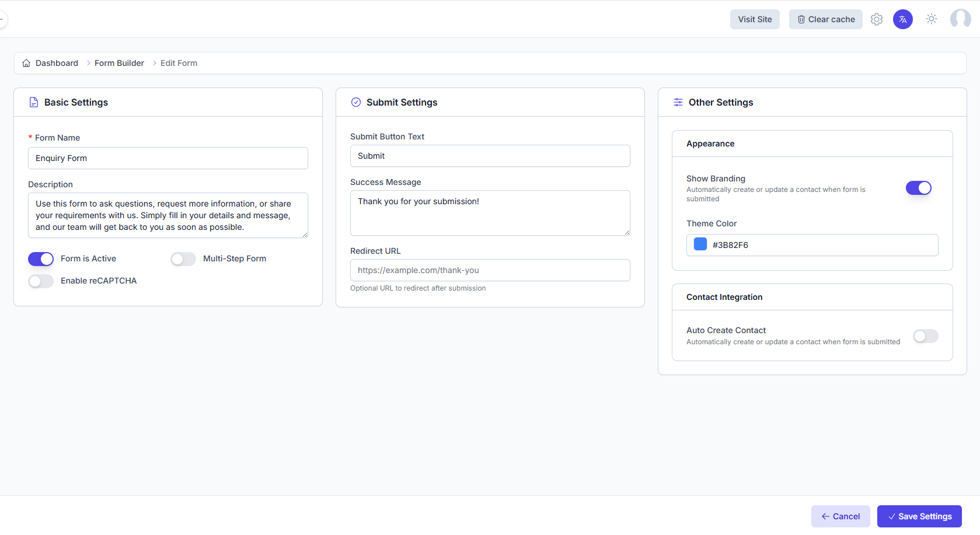Click into the Redirect URL field
Screen dimensions: 980x535
(490, 270)
